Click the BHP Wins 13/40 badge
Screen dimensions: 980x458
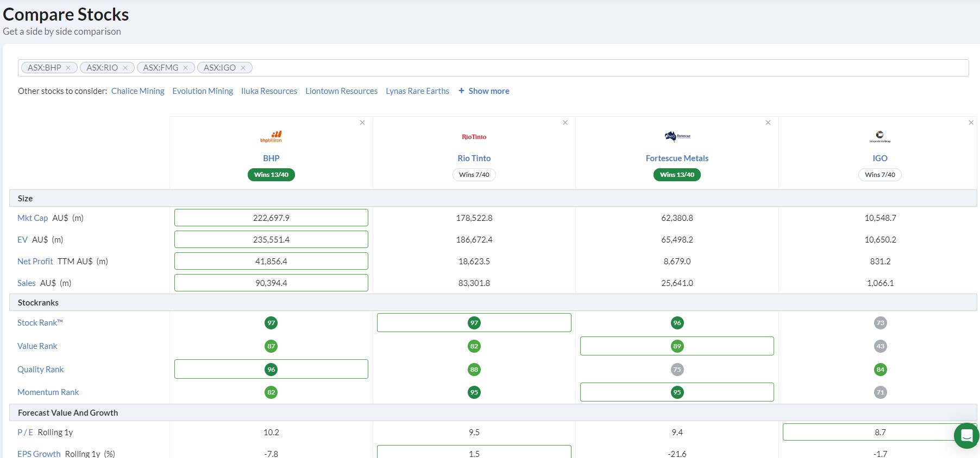[x=271, y=175]
